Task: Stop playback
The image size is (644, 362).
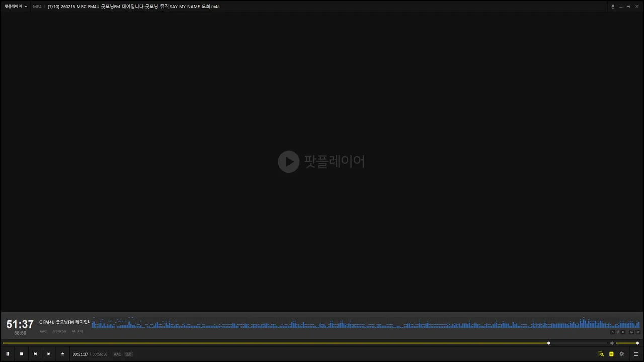Action: coord(22,354)
